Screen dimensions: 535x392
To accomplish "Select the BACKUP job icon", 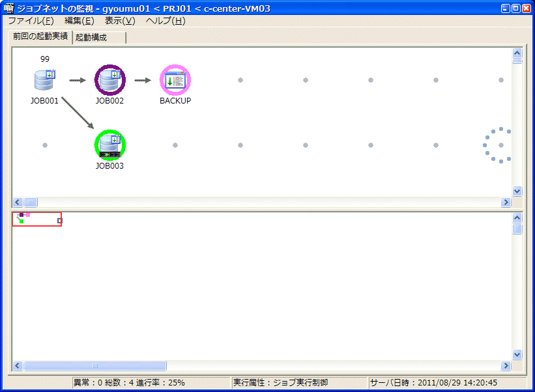I will click(175, 80).
